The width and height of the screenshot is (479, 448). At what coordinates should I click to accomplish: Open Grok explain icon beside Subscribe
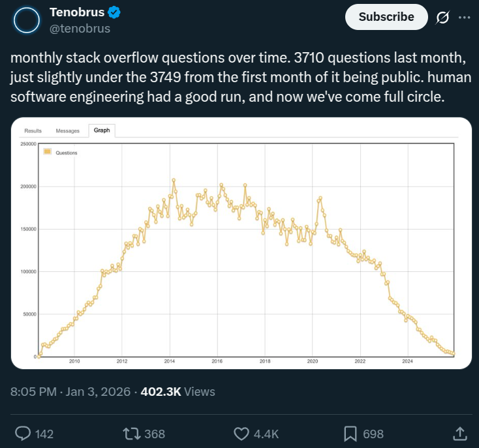[x=442, y=18]
